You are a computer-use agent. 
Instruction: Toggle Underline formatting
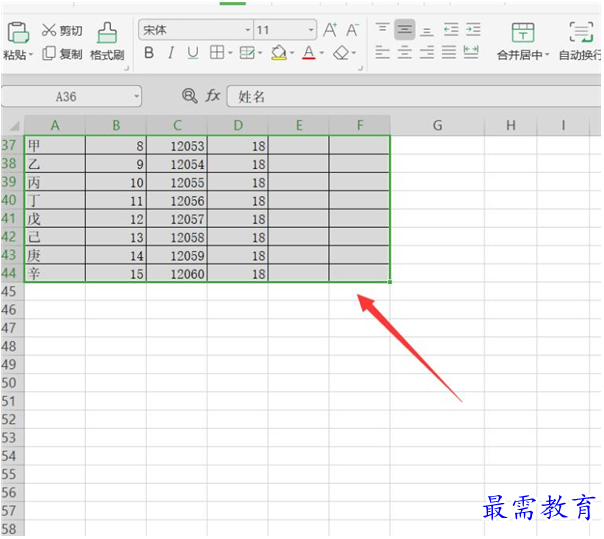[193, 53]
